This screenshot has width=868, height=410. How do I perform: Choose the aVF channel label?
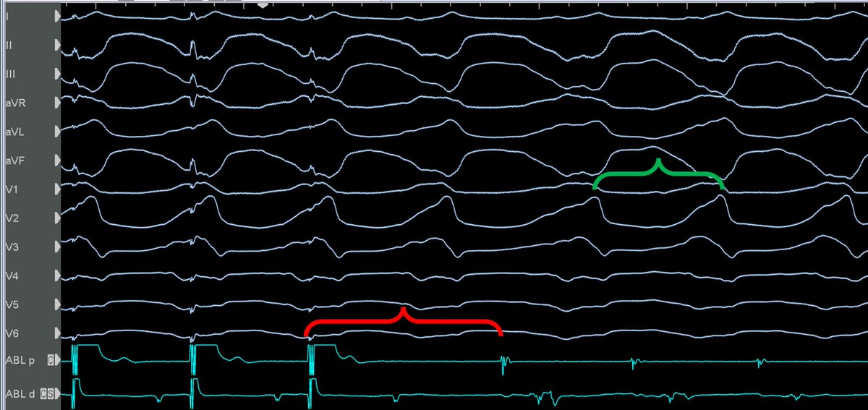pos(14,161)
